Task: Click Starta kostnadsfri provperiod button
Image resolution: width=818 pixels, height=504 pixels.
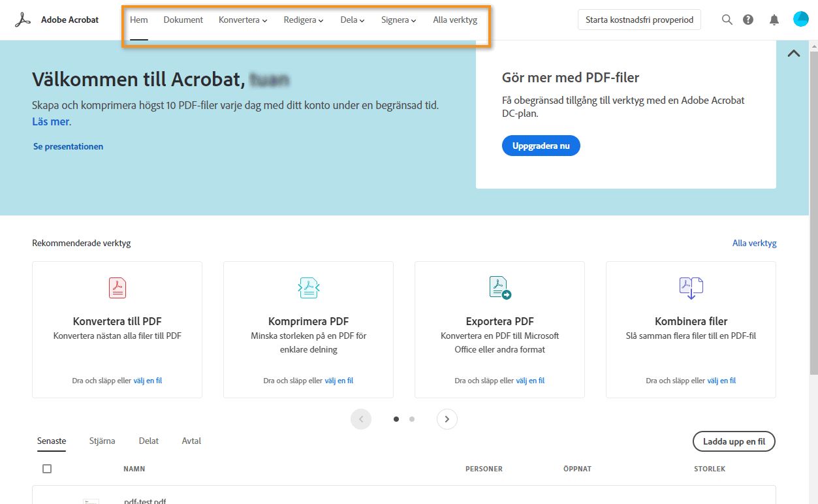Action: pos(640,20)
